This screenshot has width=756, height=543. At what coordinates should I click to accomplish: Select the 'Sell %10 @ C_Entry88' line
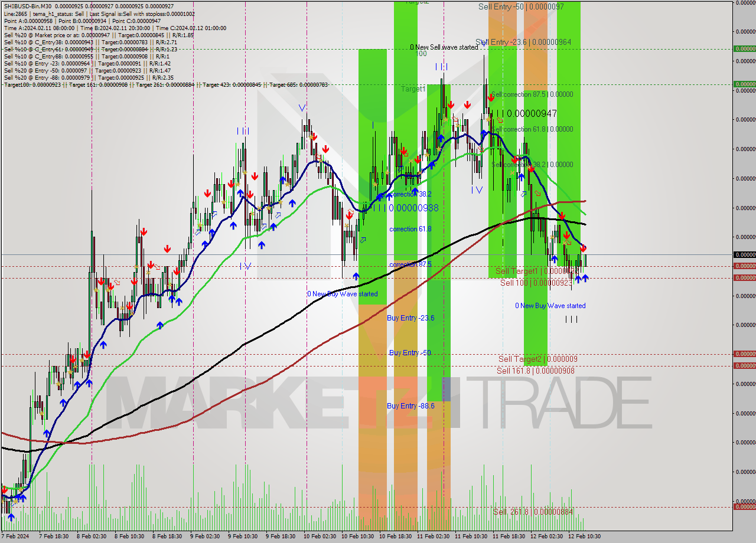click(x=86, y=56)
